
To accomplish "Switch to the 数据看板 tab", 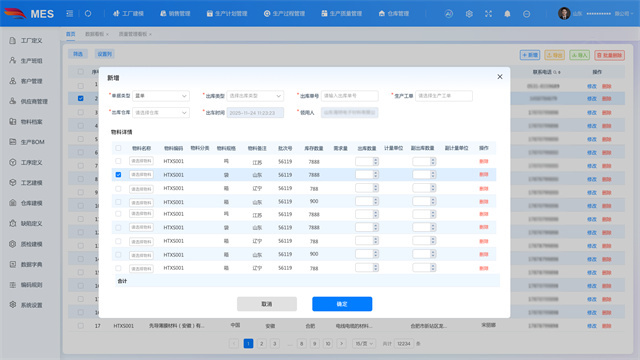I will pos(95,34).
